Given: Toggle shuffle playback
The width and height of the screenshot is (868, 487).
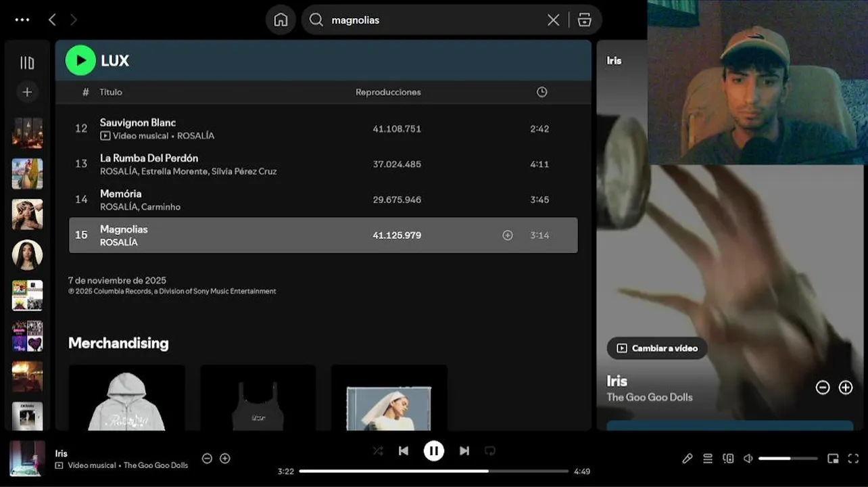Looking at the screenshot, I should [x=378, y=450].
